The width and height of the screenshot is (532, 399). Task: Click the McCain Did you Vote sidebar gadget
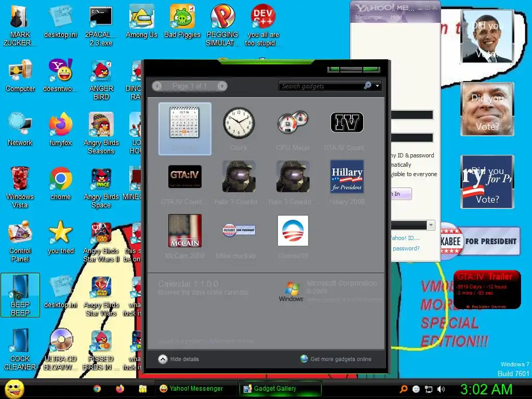pyautogui.click(x=487, y=109)
